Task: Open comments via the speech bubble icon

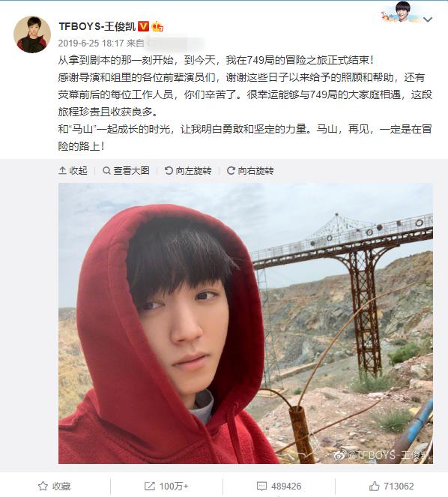Action: pyautogui.click(x=261, y=486)
